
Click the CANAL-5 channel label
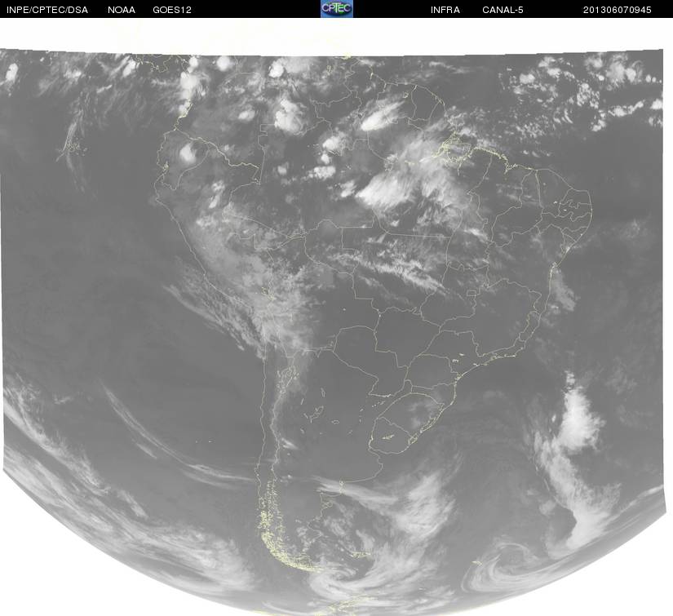tap(503, 10)
